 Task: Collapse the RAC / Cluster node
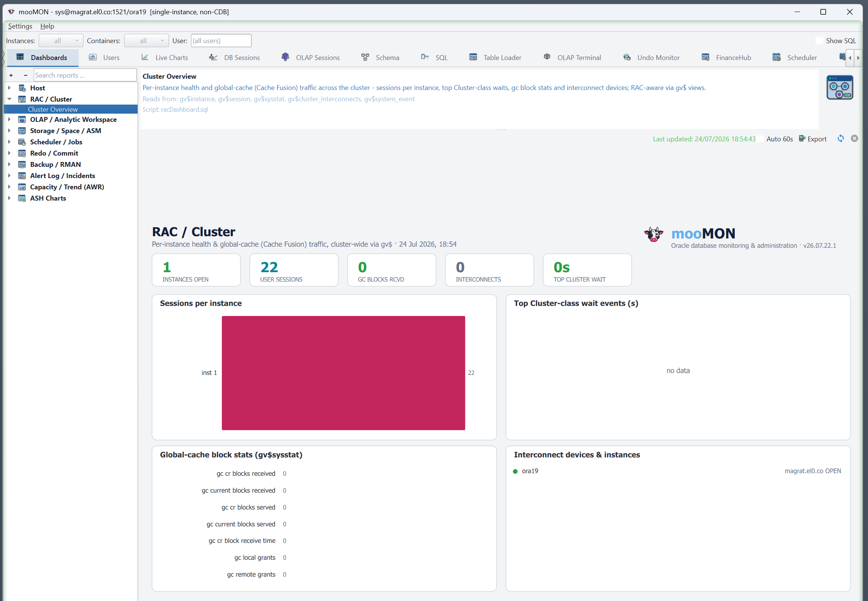pos(9,99)
